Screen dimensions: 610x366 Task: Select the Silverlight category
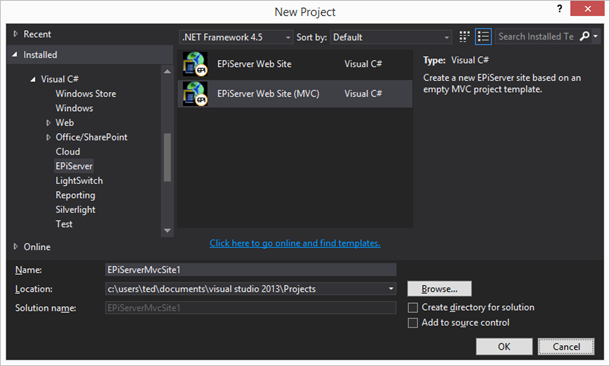pyautogui.click(x=75, y=210)
